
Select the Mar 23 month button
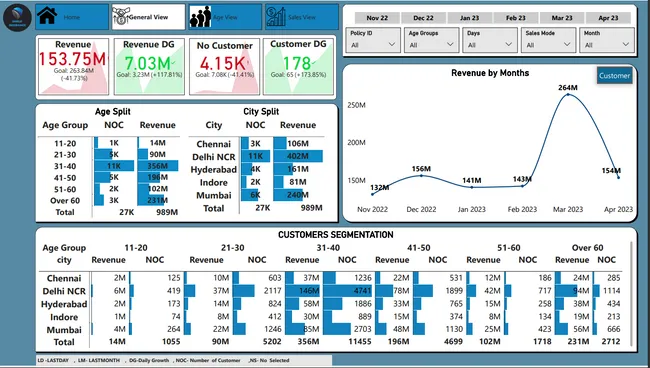(x=562, y=18)
